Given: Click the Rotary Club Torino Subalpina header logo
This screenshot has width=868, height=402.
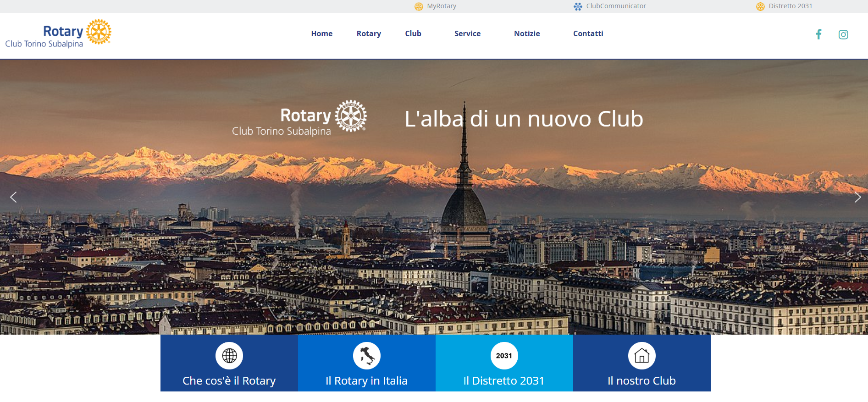Looking at the screenshot, I should tap(58, 34).
